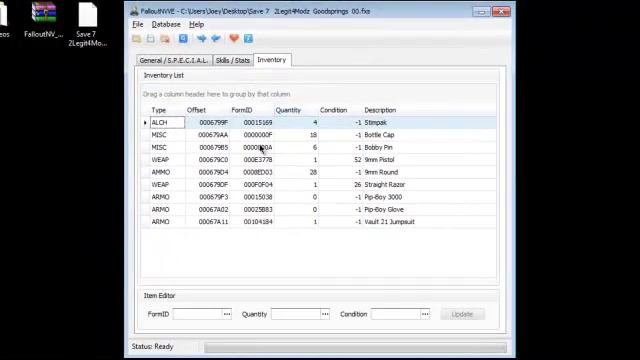Click the ALCH type cell
640x360 pixels.
point(167,122)
